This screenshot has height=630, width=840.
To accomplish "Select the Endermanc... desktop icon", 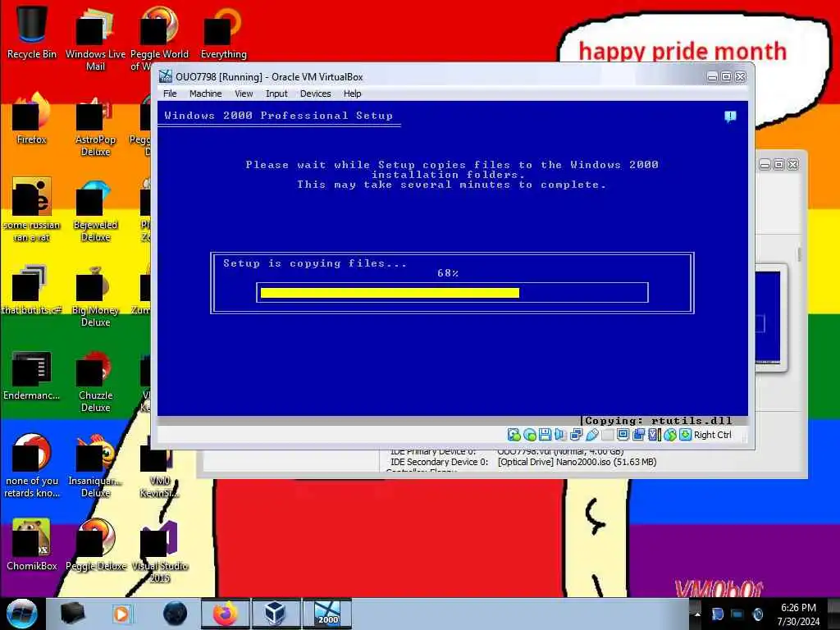I will click(x=31, y=375).
